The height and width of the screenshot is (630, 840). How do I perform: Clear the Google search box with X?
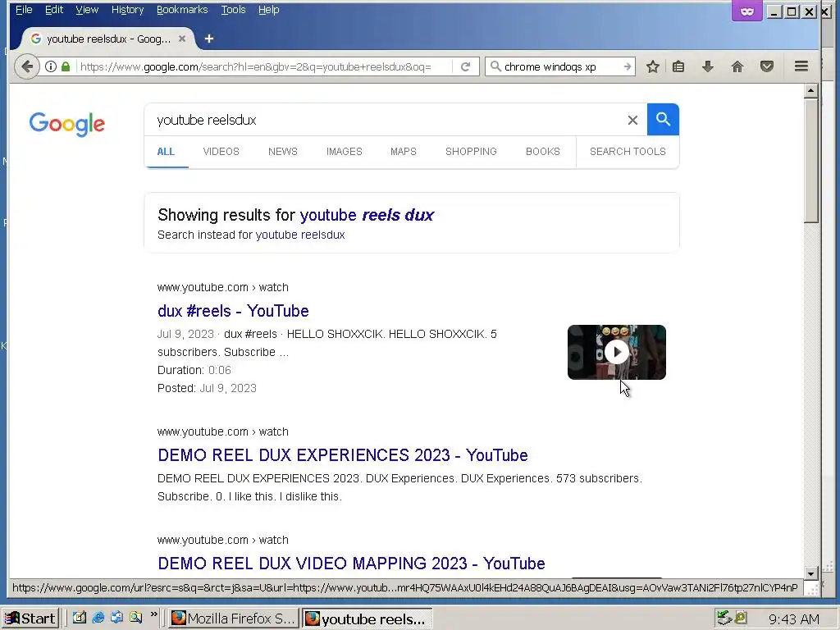click(632, 120)
